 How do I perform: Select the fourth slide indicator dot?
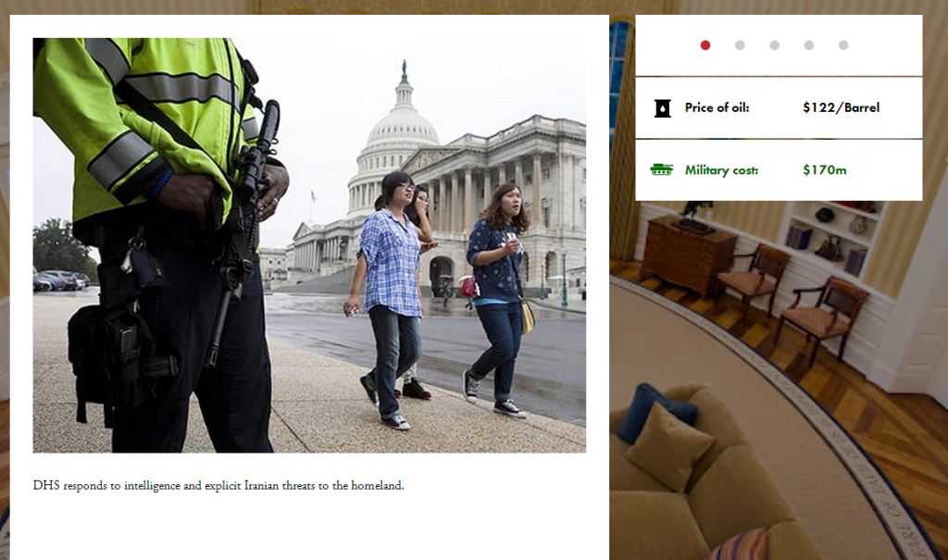tap(809, 45)
